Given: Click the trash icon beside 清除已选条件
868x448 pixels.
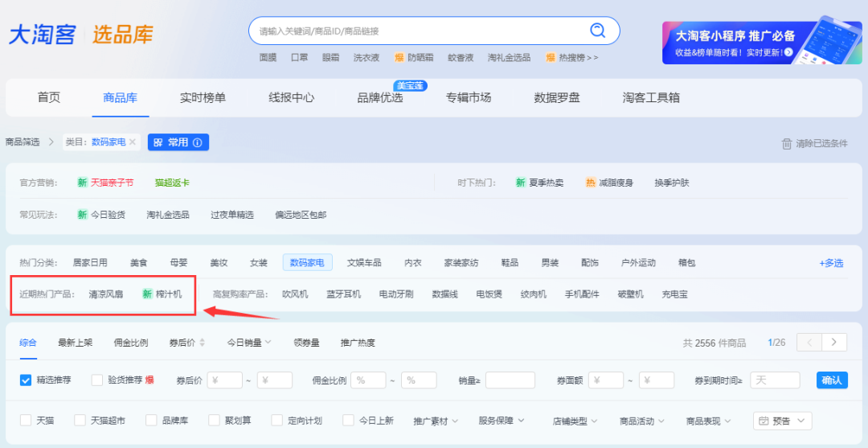Looking at the screenshot, I should [x=786, y=143].
